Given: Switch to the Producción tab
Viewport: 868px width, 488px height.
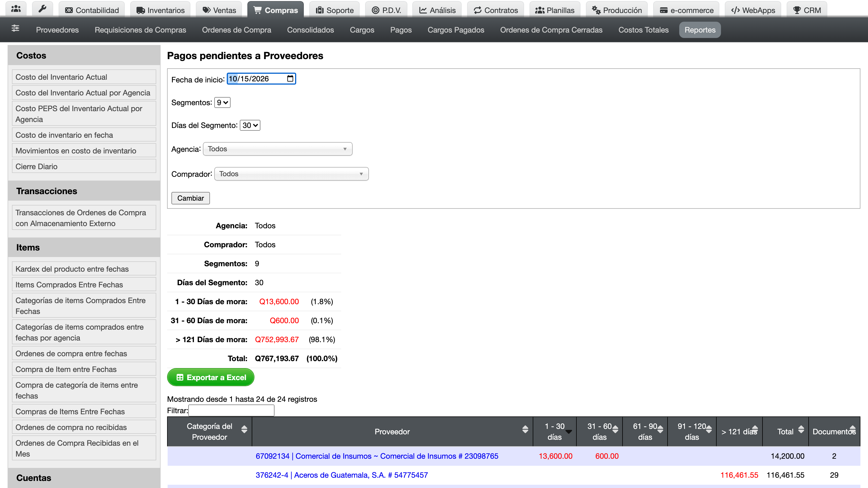Looking at the screenshot, I should (617, 10).
